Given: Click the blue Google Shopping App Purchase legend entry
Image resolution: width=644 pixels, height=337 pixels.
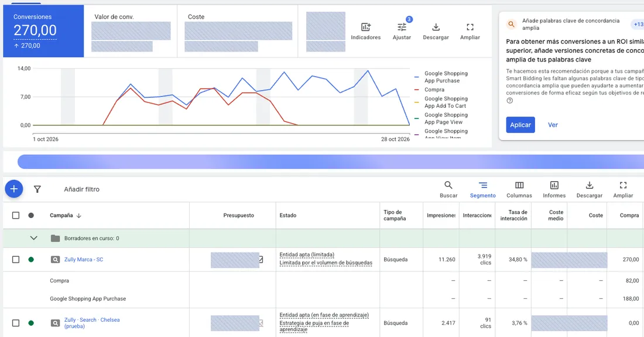Looking at the screenshot, I should 441,77.
